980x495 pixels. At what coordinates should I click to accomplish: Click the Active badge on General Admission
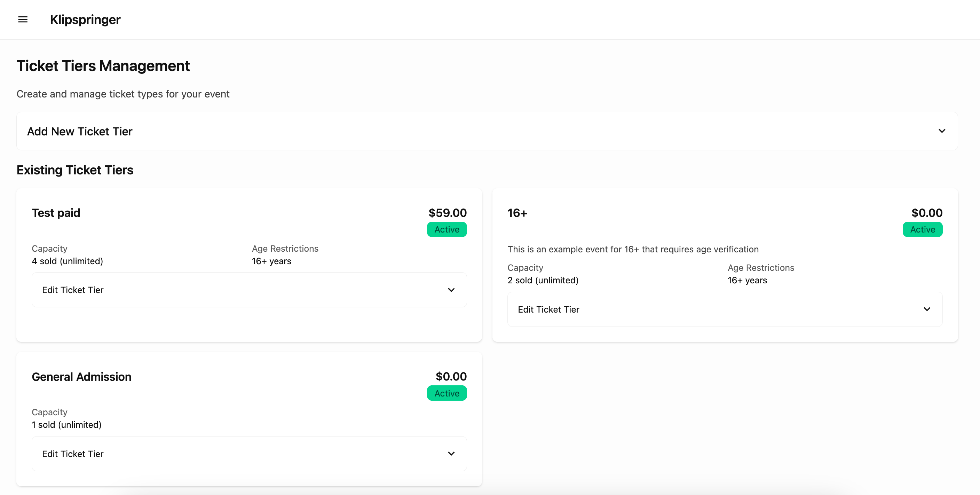tap(446, 393)
